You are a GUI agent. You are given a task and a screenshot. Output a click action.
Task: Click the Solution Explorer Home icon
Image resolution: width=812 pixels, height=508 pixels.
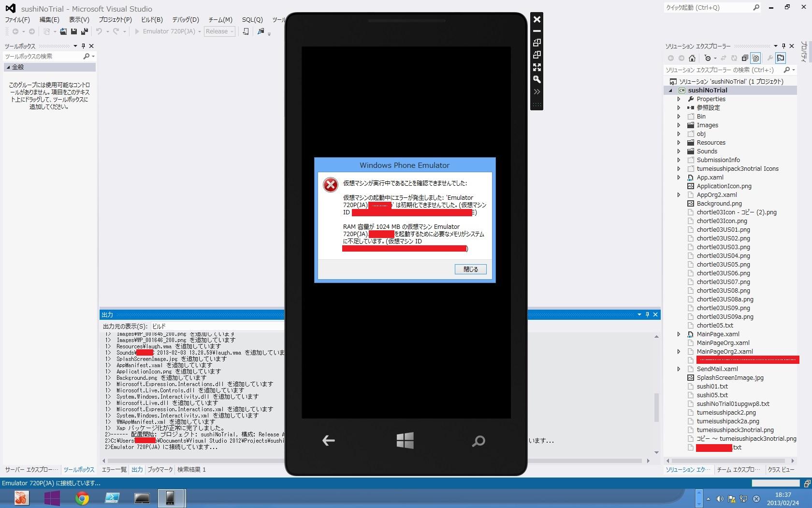(x=692, y=58)
